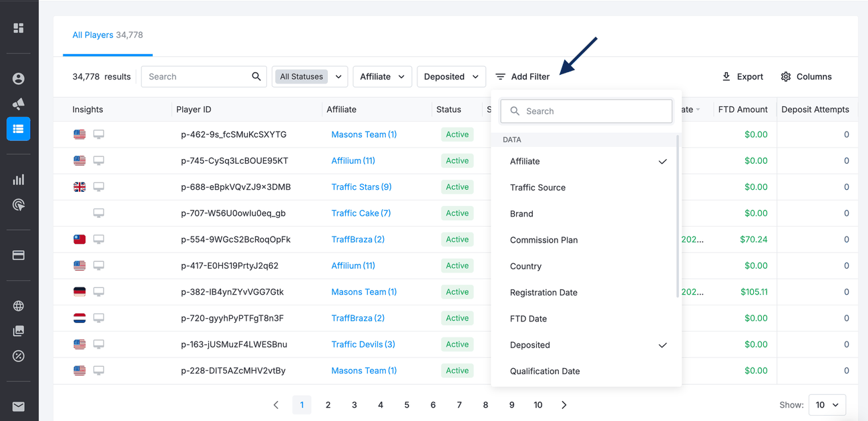Click the US flag for p-228-DIT5AZcMHV2vtBy

tap(79, 371)
